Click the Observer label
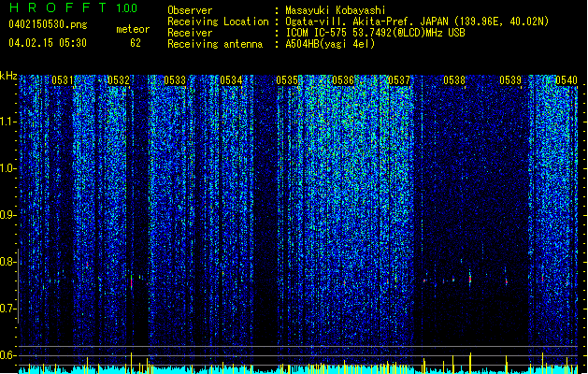Viewport: 588px width, 374px height. coord(190,10)
